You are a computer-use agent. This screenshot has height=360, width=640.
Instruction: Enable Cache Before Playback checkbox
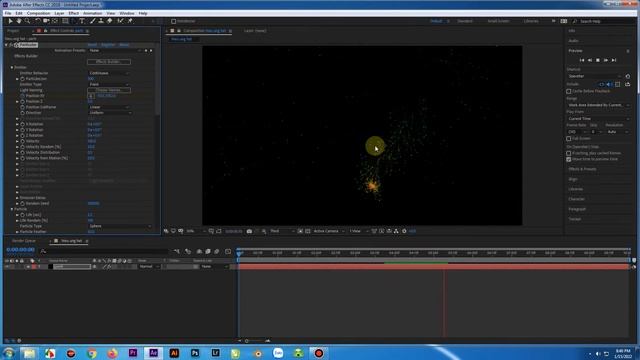[569, 91]
